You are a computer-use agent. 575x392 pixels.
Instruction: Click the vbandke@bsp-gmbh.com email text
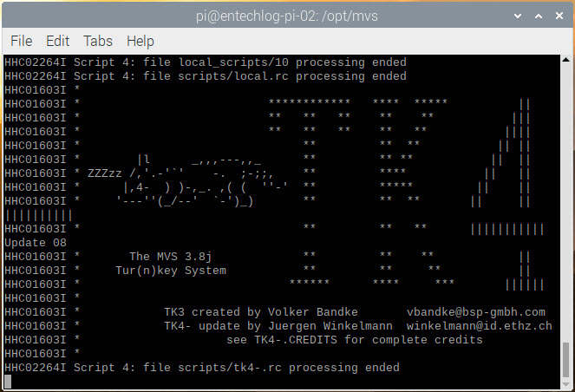coord(475,312)
